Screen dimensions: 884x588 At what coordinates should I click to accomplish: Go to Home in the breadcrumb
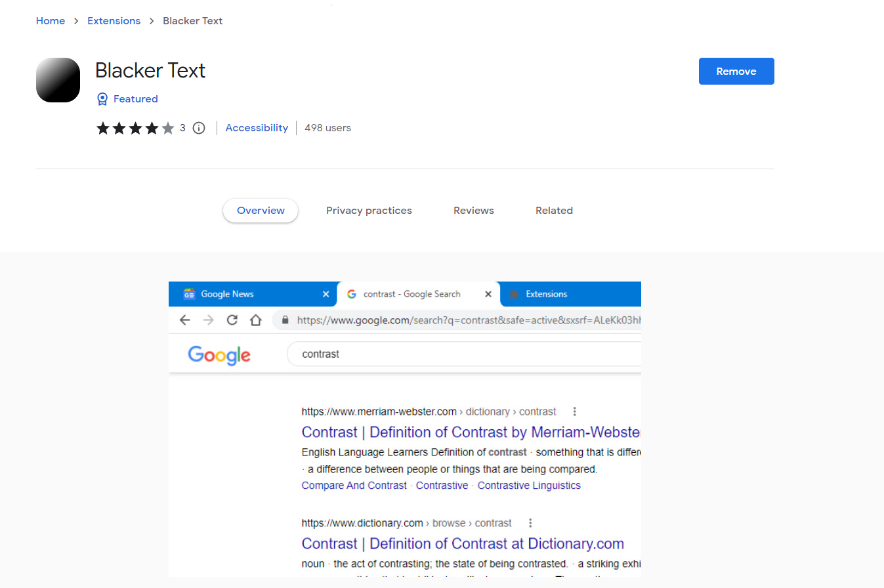click(x=51, y=21)
